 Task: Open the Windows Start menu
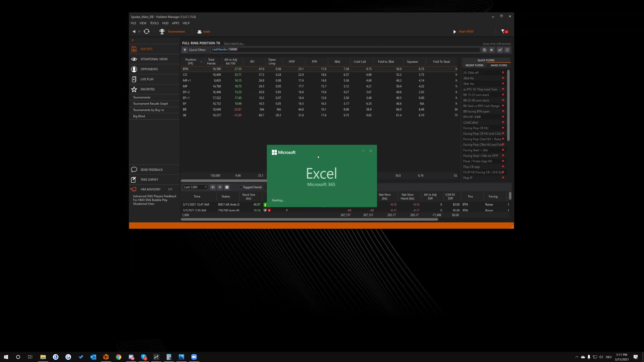[6, 357]
